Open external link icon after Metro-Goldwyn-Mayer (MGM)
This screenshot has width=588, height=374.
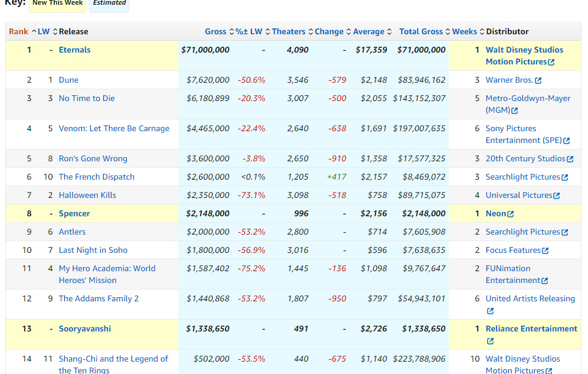click(515, 110)
